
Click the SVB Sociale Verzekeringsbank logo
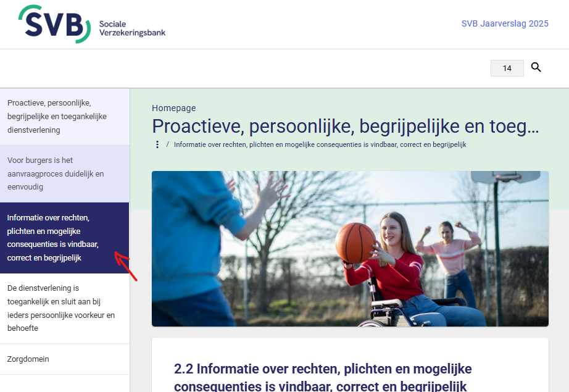click(92, 24)
